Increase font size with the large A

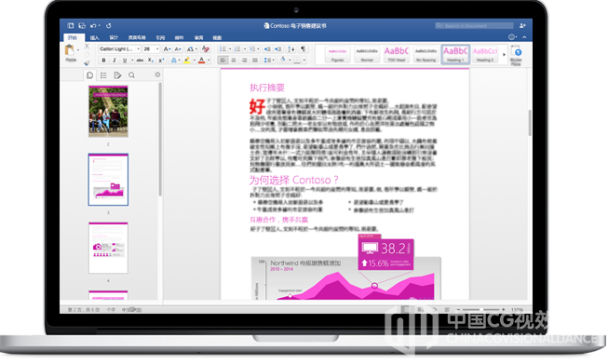167,48
